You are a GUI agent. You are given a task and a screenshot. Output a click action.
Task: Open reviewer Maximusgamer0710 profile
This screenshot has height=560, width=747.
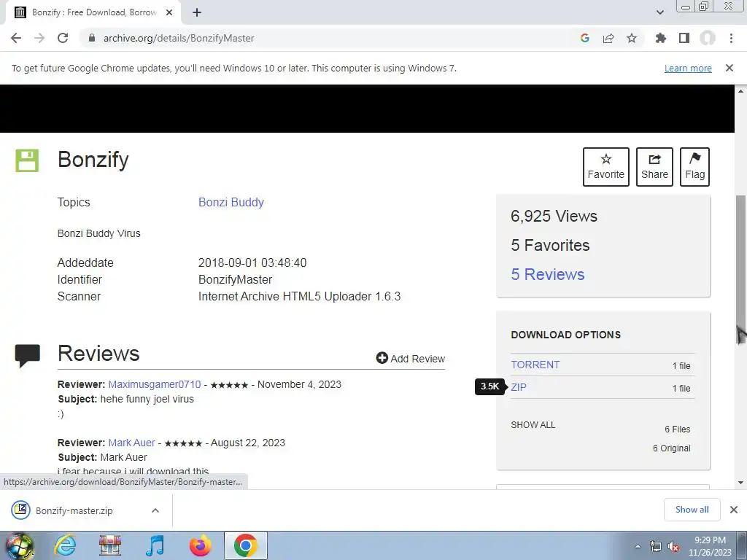pyautogui.click(x=155, y=384)
